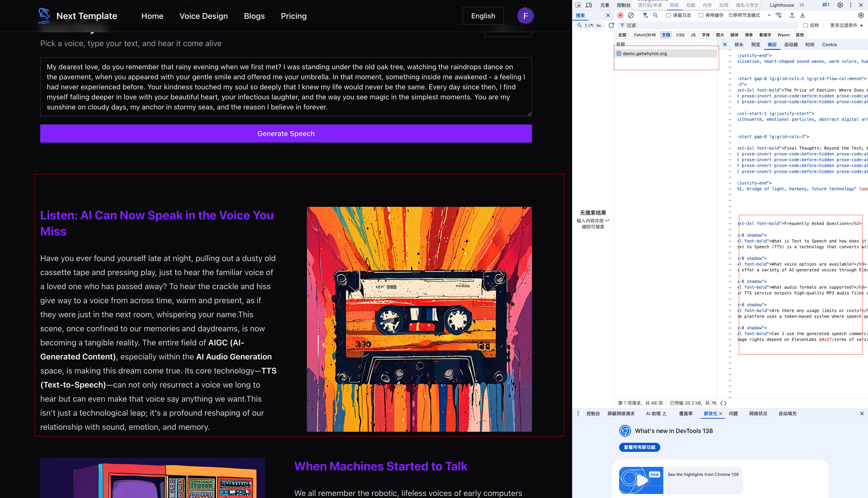Open the inspect element picker tool

pyautogui.click(x=578, y=5)
